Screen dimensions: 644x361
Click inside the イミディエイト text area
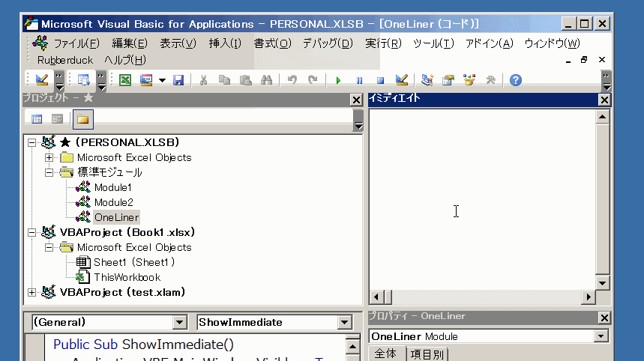click(x=482, y=199)
